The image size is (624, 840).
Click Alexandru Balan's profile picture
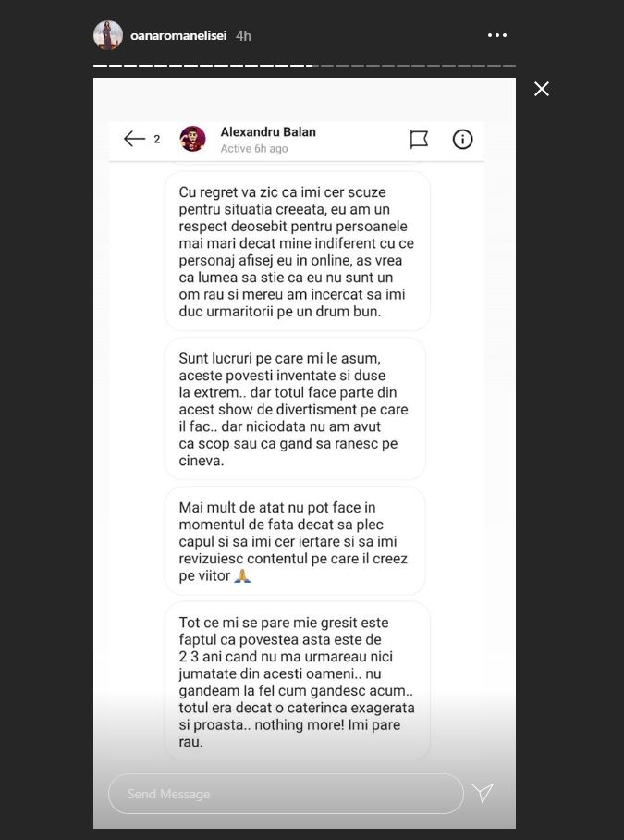coord(193,139)
